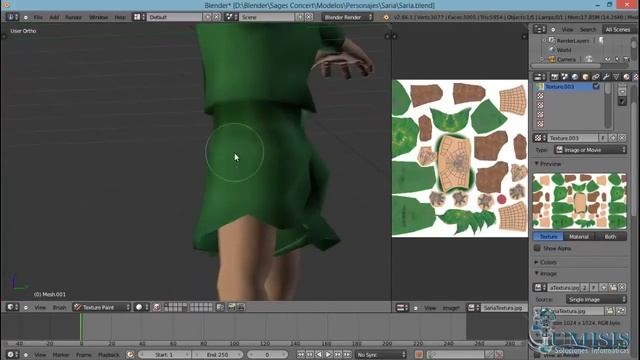Viewport: 640px width, 360px height.
Task: Click the Start frame field
Action: click(164, 355)
